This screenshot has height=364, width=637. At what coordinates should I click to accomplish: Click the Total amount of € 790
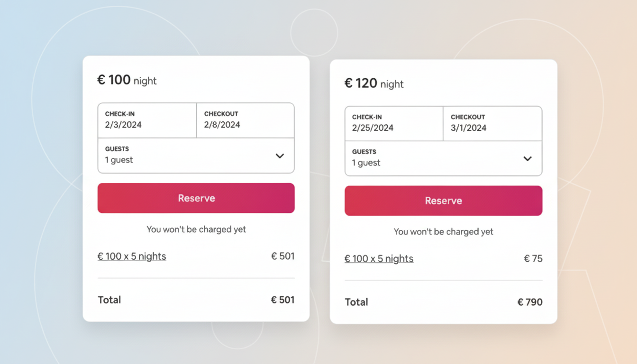click(x=530, y=302)
